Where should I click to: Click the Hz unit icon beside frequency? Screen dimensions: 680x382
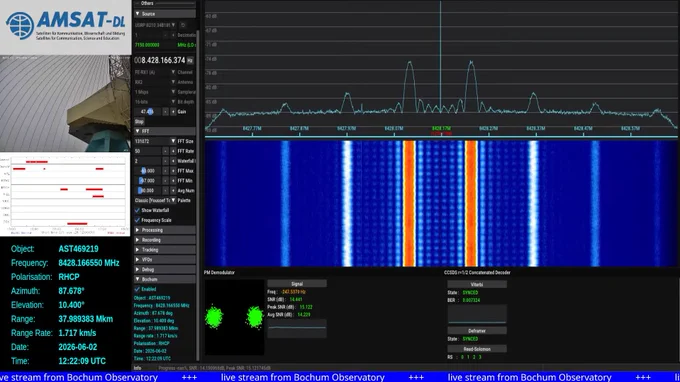(x=190, y=61)
